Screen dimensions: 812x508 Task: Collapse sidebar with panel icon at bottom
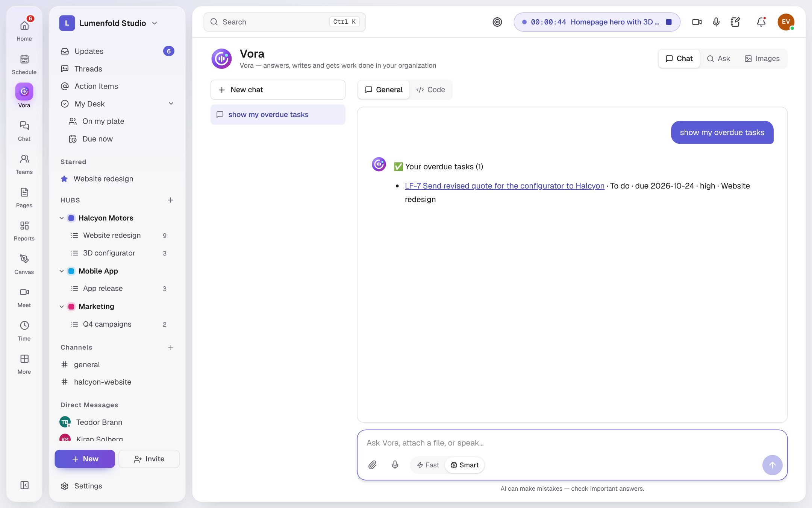(x=24, y=485)
